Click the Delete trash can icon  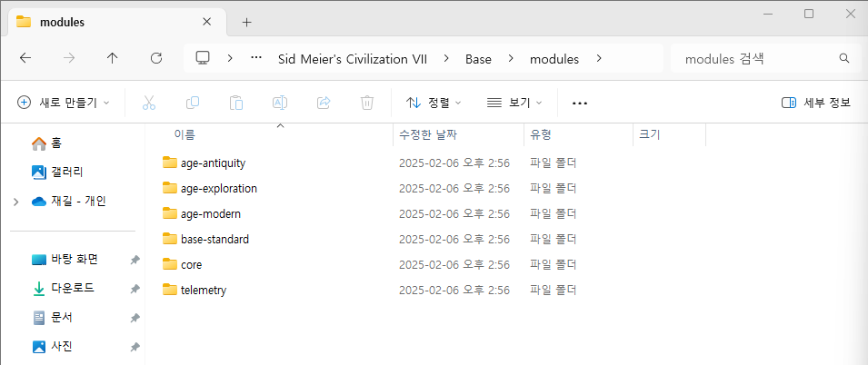367,103
